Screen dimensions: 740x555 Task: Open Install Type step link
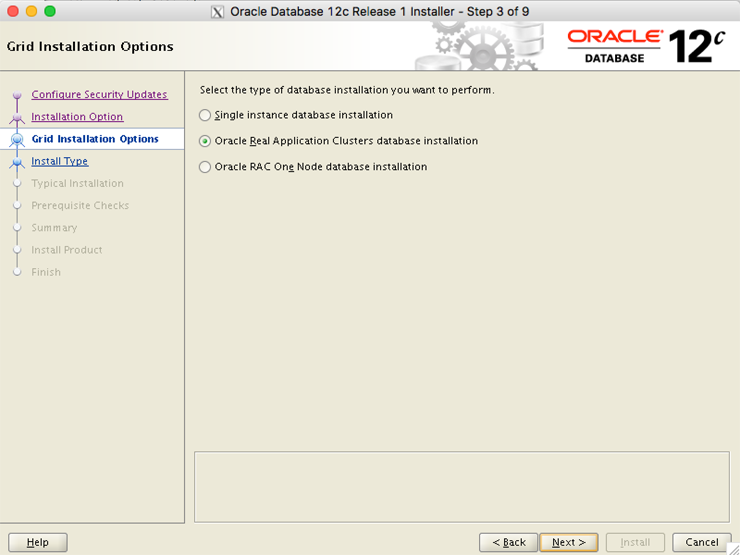coord(59,161)
